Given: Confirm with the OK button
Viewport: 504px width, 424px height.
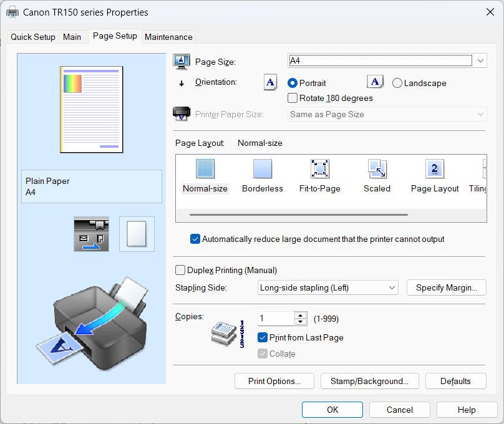Looking at the screenshot, I should tap(332, 410).
